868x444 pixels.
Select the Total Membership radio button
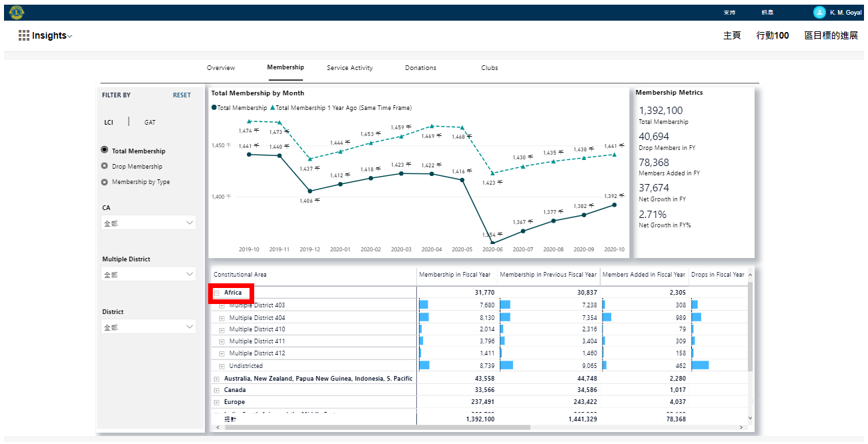click(104, 151)
